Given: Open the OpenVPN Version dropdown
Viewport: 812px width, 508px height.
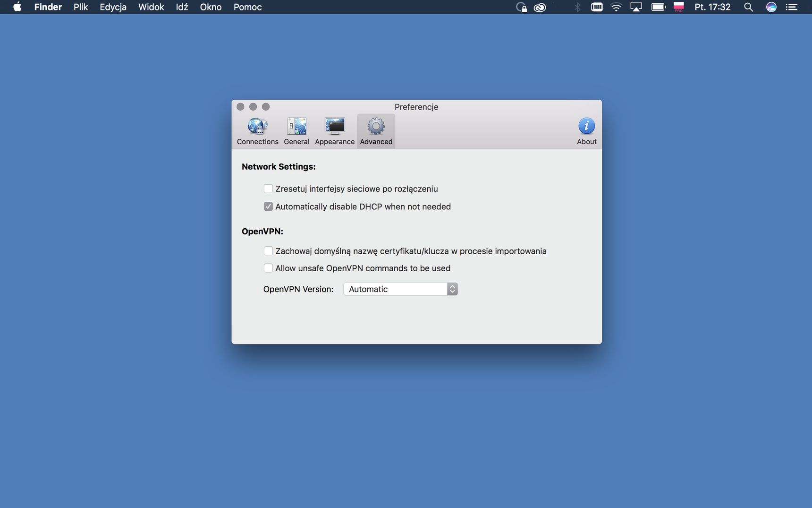Looking at the screenshot, I should [x=400, y=289].
